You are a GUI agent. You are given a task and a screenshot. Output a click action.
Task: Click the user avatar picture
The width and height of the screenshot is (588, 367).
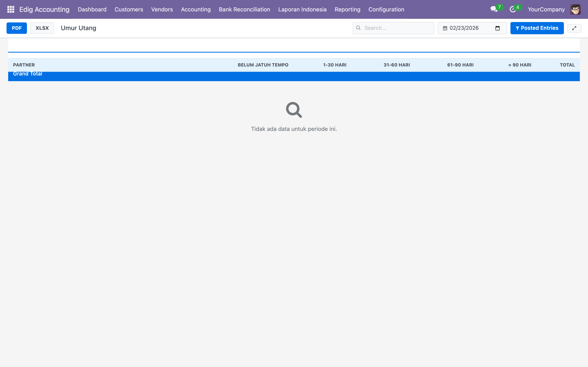(x=575, y=9)
